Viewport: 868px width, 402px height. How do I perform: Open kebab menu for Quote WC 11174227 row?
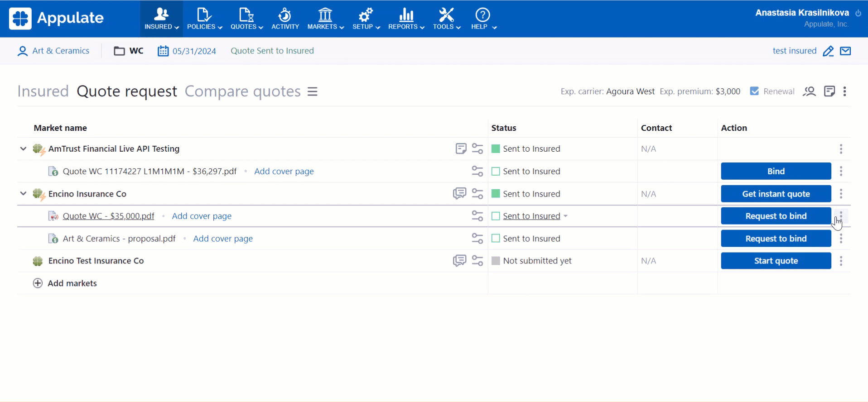point(841,171)
